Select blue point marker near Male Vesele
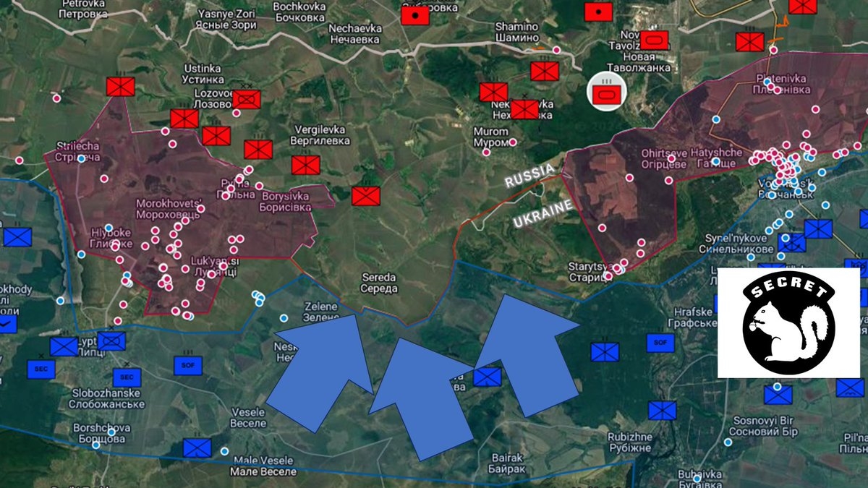868x488 pixels. [x=224, y=451]
